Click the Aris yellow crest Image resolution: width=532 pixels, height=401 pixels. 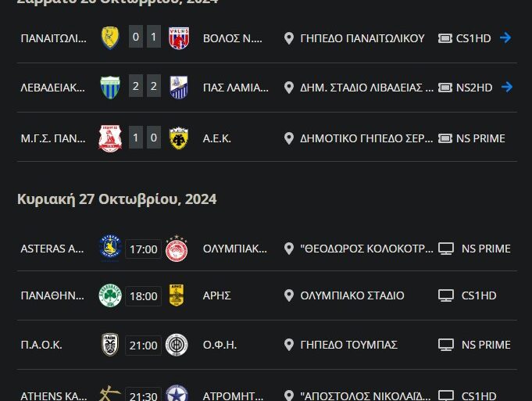(177, 295)
